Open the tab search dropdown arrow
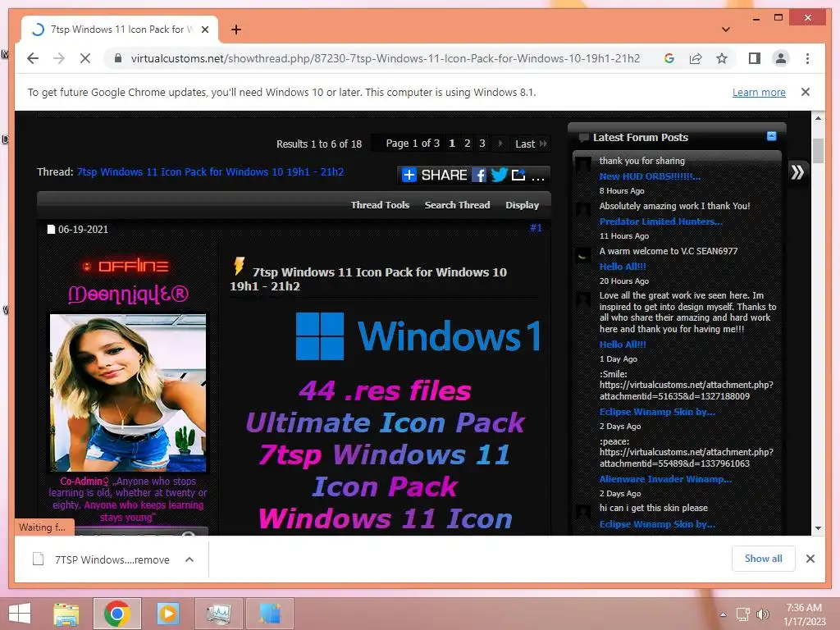This screenshot has height=630, width=840. 725,30
